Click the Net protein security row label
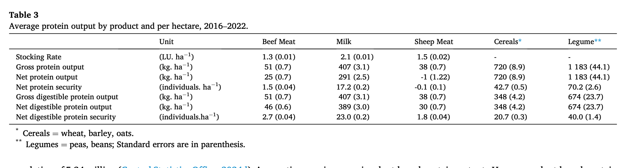644x168 pixels. [x=49, y=87]
